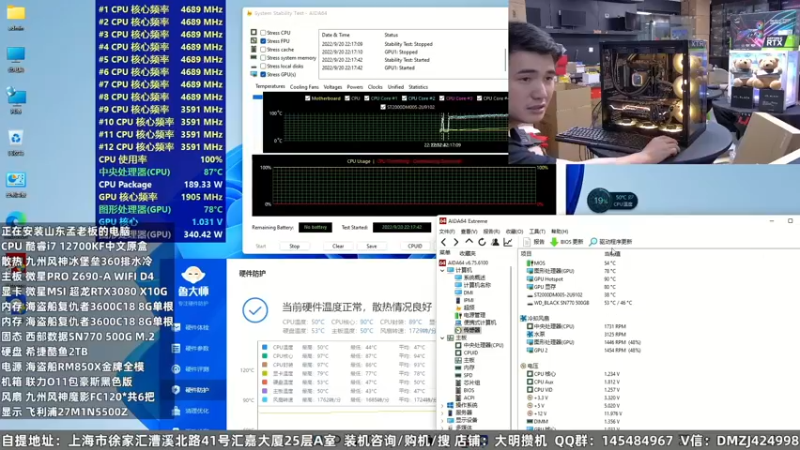Click the report page icon in AIDA64
This screenshot has height=450, width=800.
tap(527, 242)
